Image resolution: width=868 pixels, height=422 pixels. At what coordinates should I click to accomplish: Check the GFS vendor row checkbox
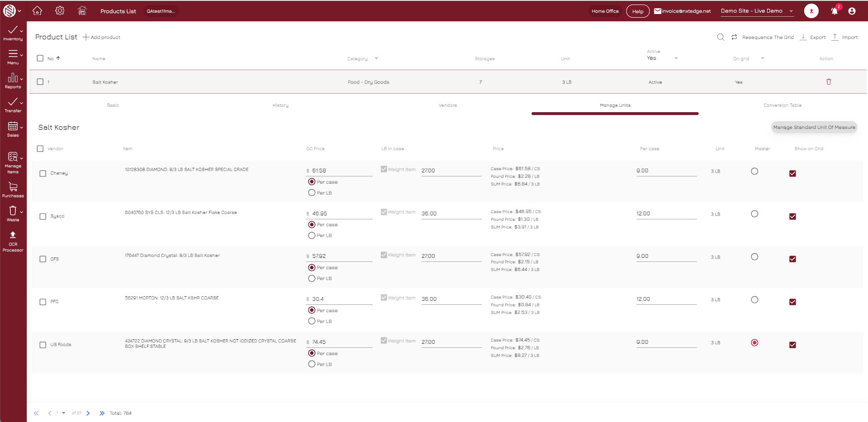click(x=43, y=259)
